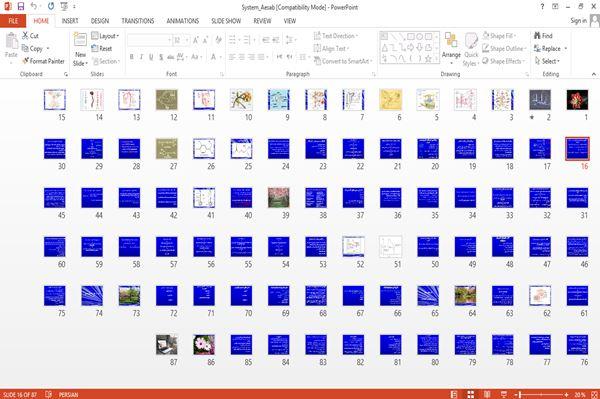Viewport: 600px width, 399px height.
Task: Open the Replace dropdown arrow
Action: tap(566, 49)
